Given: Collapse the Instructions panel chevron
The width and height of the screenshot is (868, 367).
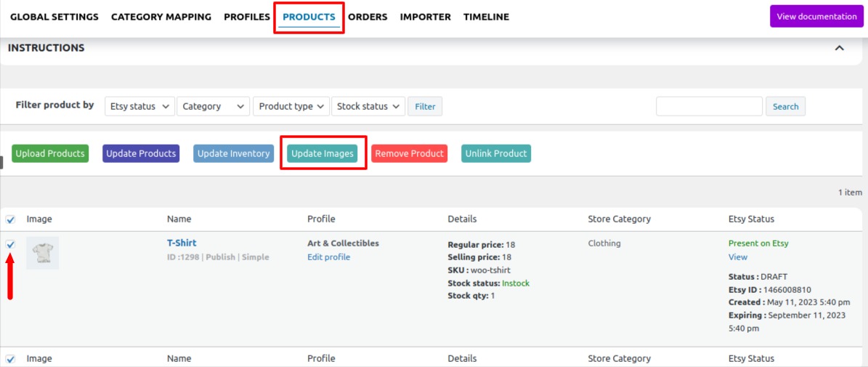Looking at the screenshot, I should click(839, 48).
